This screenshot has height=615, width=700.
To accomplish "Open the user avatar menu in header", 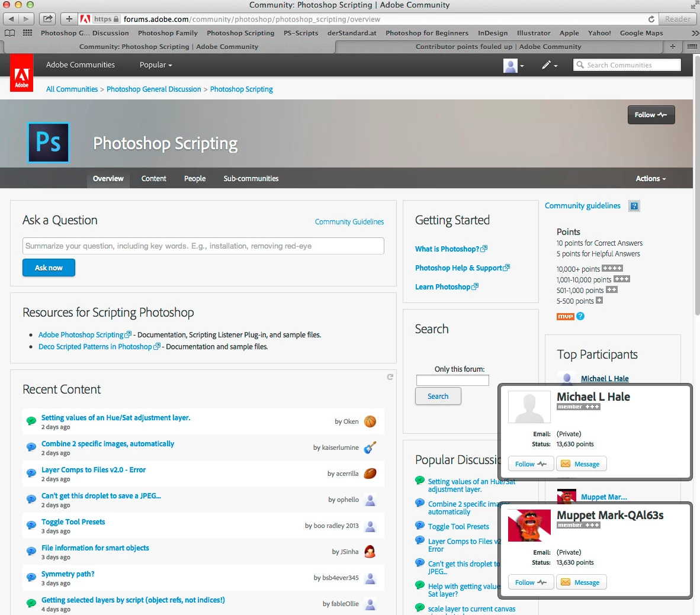I will tap(513, 65).
